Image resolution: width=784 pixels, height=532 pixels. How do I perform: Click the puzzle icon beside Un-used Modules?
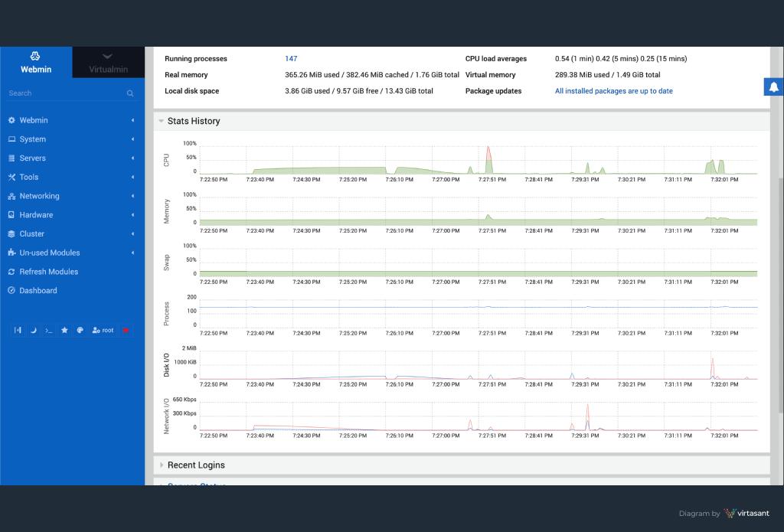pos(11,253)
